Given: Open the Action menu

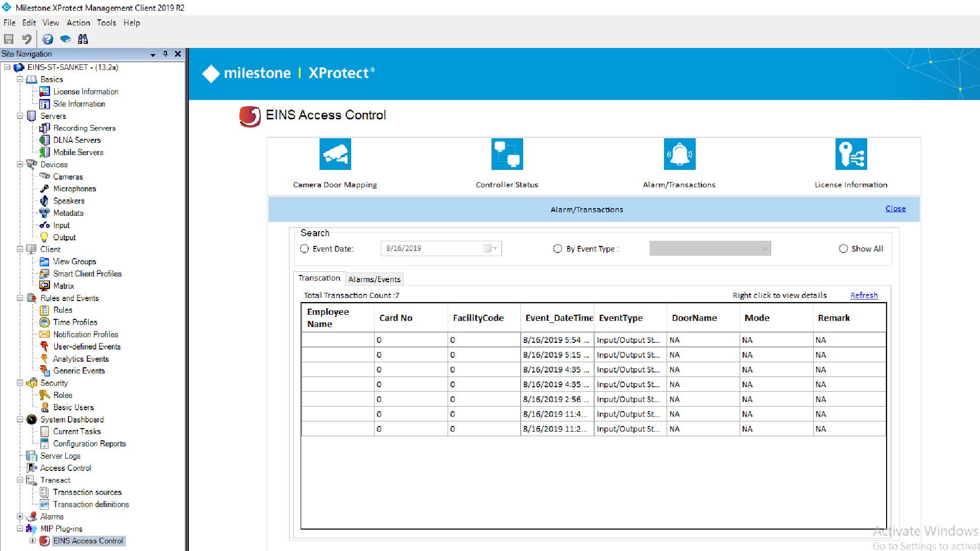Looking at the screenshot, I should (78, 23).
